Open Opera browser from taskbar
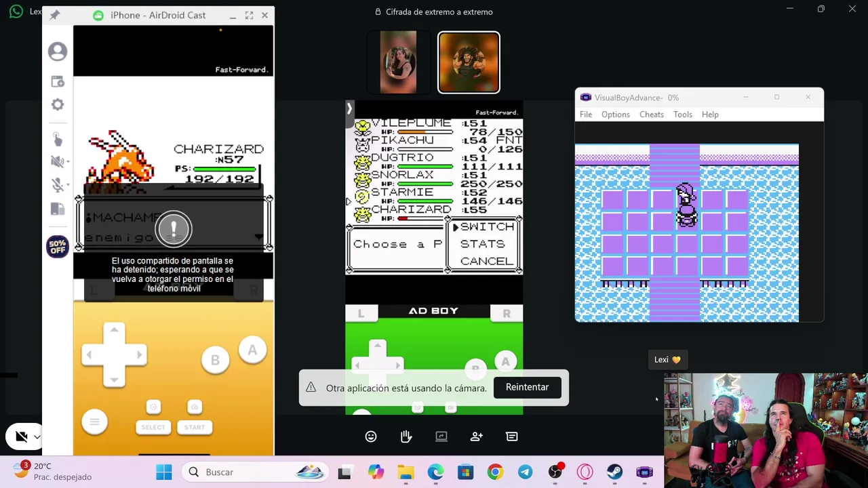 pos(585,472)
